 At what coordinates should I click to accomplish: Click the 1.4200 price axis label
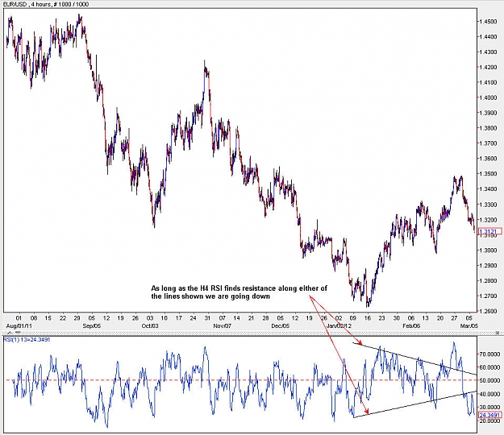pos(488,68)
